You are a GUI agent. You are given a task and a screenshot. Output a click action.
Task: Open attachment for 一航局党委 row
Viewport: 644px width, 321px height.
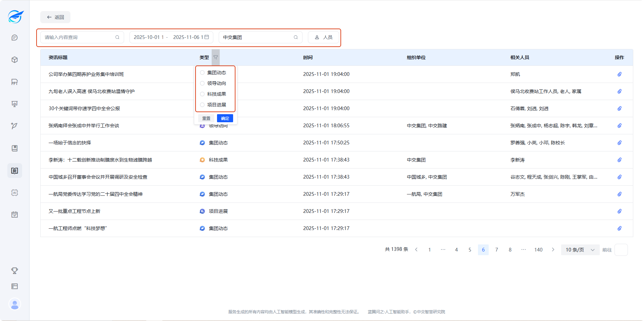620,194
